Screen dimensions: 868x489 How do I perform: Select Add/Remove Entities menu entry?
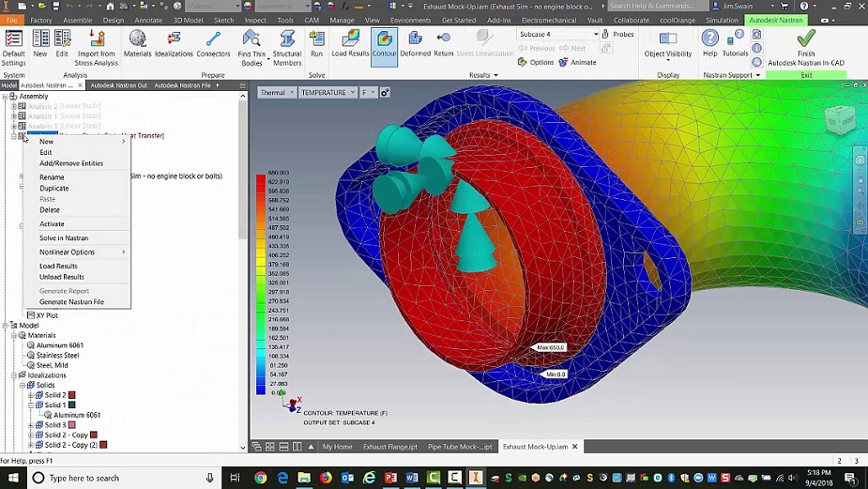pyautogui.click(x=78, y=163)
